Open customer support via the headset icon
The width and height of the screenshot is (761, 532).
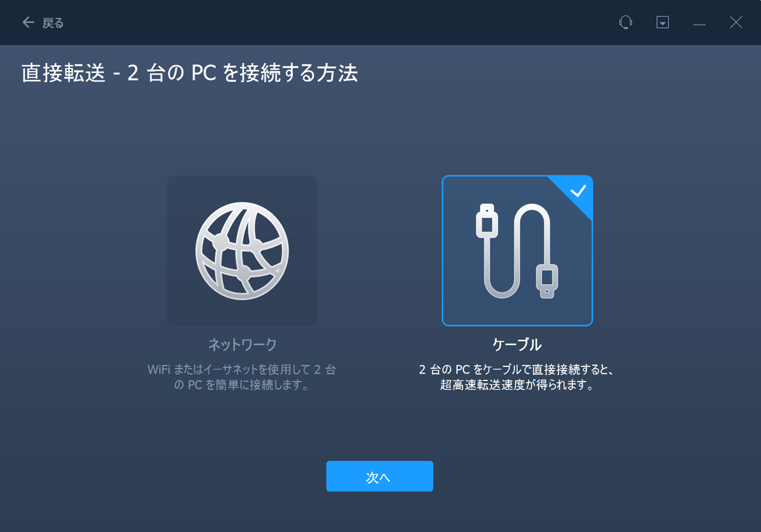pos(626,22)
